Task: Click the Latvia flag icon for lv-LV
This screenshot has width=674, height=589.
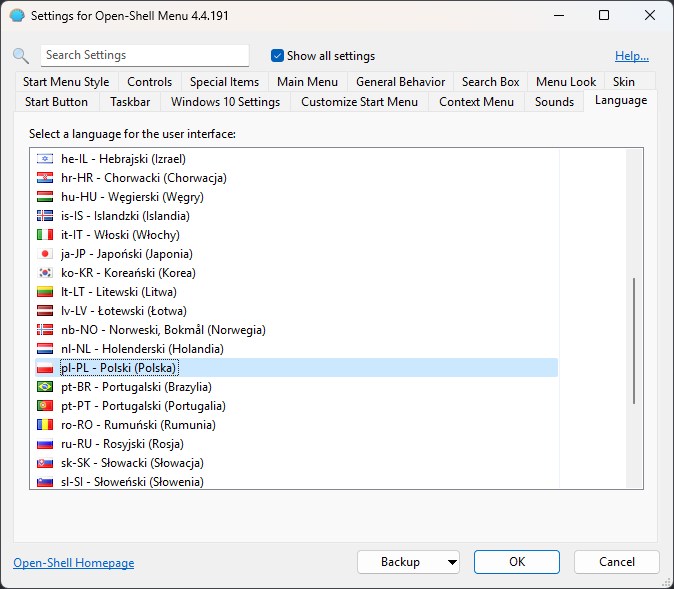Action: (45, 310)
